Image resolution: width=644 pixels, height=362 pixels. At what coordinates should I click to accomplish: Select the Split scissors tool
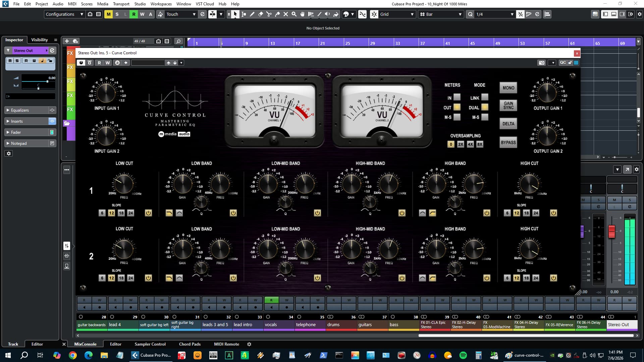(x=269, y=14)
